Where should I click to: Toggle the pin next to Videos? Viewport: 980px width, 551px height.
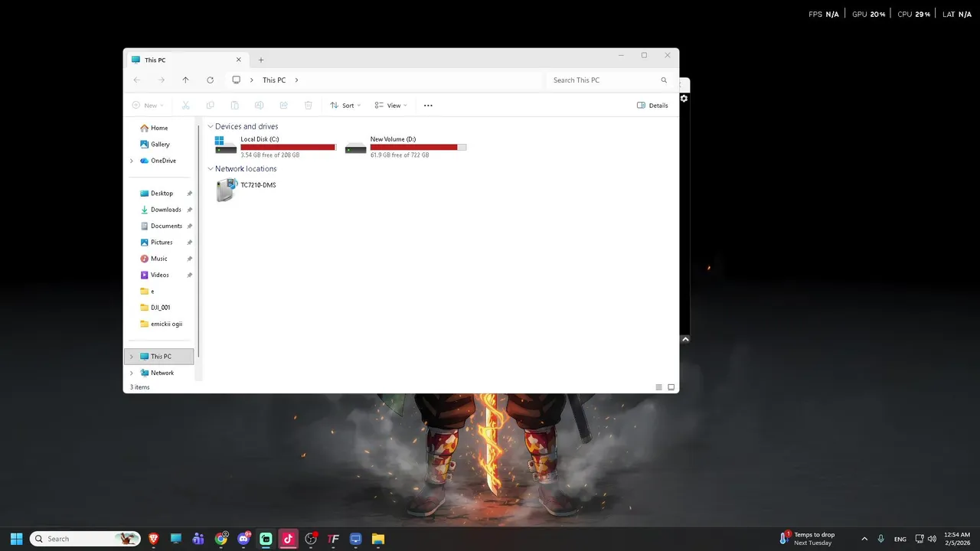click(189, 275)
